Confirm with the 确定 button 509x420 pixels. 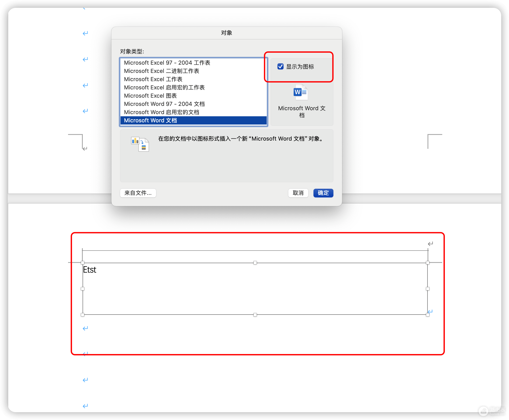(323, 193)
